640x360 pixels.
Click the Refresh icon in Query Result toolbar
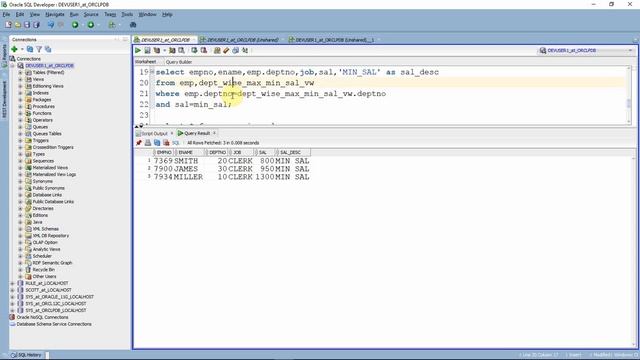[x=157, y=143]
